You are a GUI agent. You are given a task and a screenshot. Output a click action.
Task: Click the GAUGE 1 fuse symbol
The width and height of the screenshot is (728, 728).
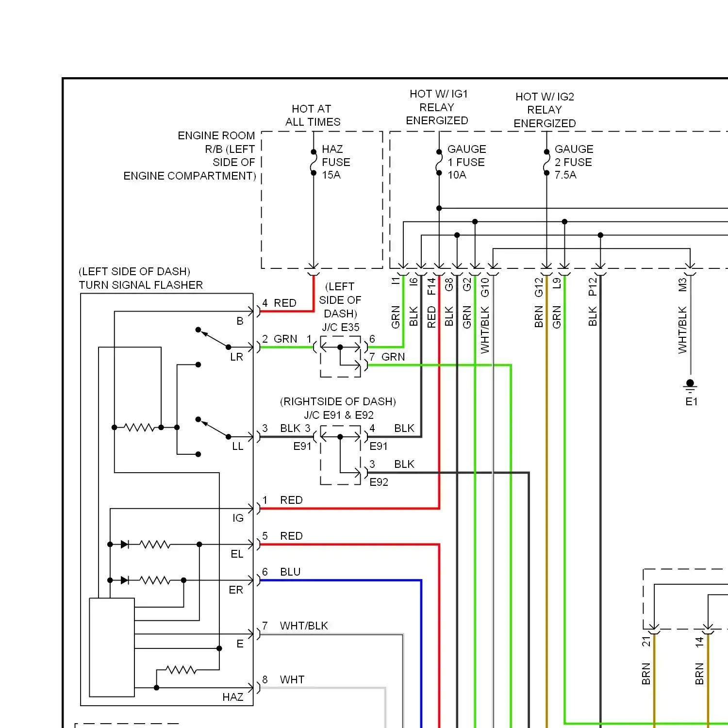click(x=439, y=162)
